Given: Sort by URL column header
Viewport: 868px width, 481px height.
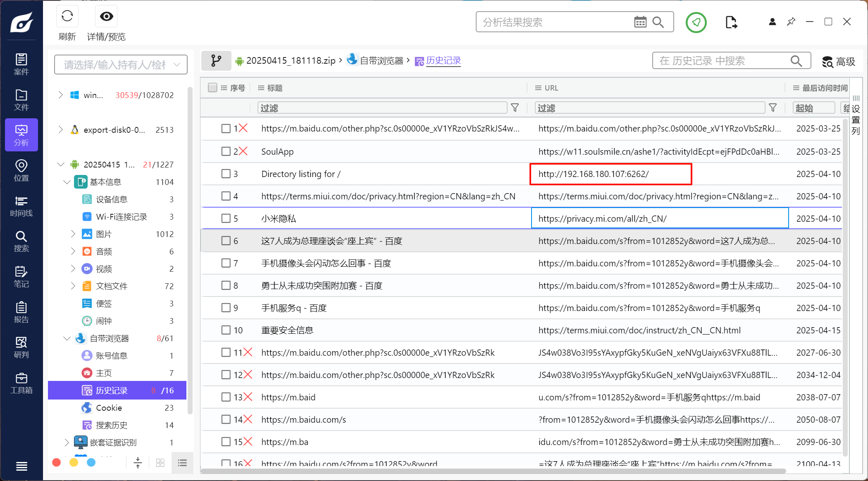Looking at the screenshot, I should (551, 88).
